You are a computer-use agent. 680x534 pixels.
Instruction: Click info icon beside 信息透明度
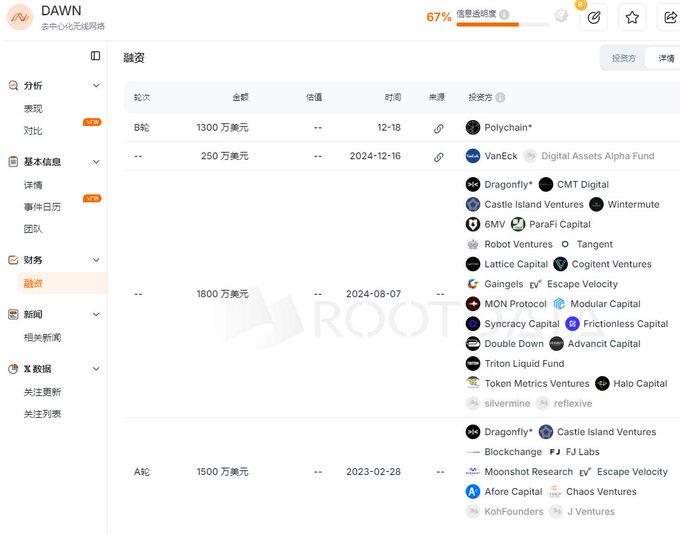coord(504,15)
